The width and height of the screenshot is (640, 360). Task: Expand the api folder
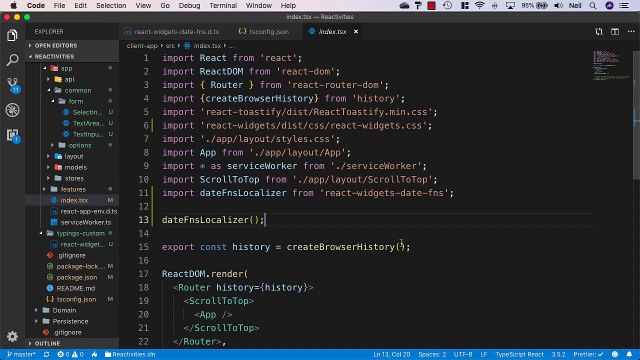tap(72, 79)
